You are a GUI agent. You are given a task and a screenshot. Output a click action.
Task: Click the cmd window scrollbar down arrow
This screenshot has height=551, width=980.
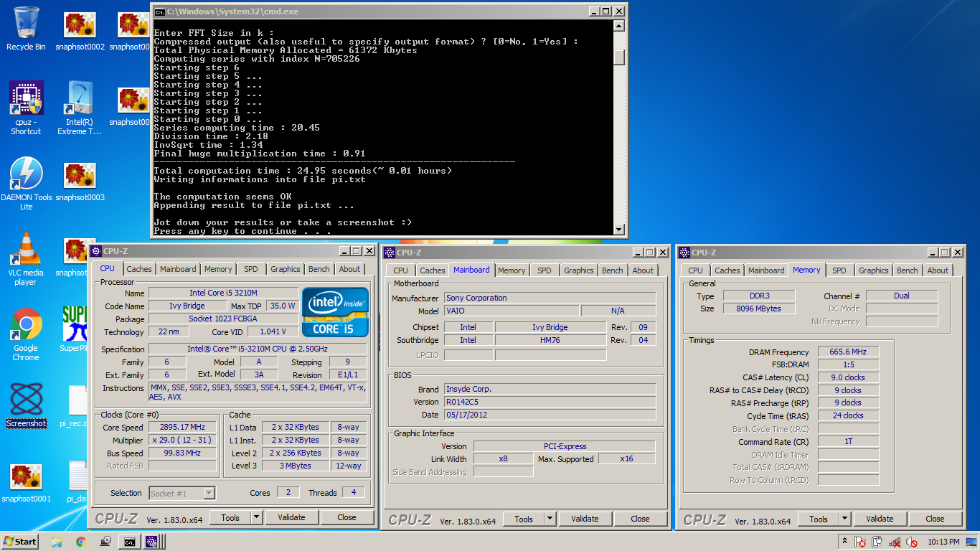619,230
